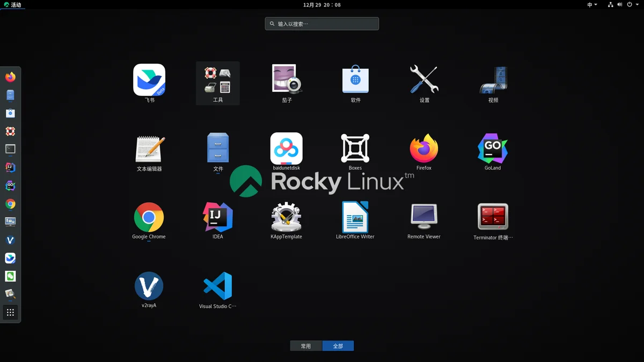Open Remote Viewer from the app grid

coord(424,221)
